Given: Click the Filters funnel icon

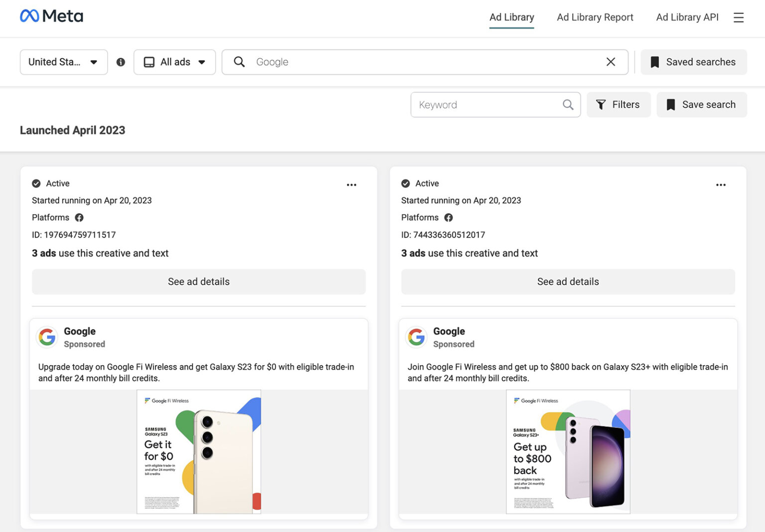Looking at the screenshot, I should click(601, 105).
